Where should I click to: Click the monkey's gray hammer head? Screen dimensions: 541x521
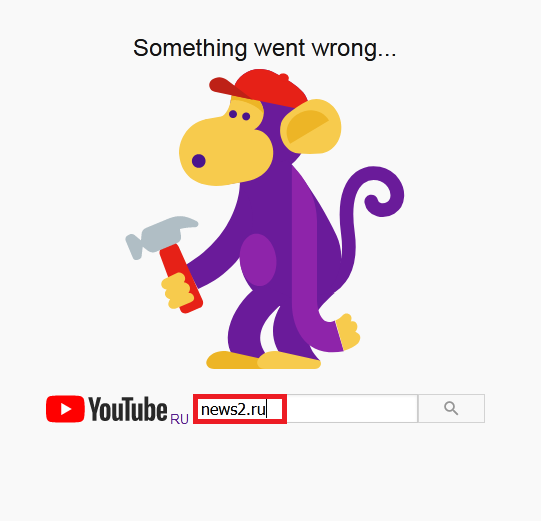tap(160, 236)
